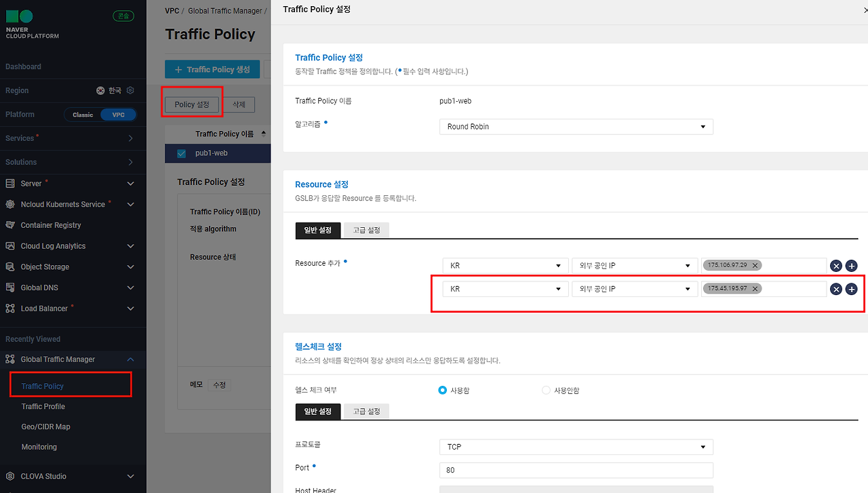Open the TCP protocol dropdown
The height and width of the screenshot is (493, 868).
[576, 447]
